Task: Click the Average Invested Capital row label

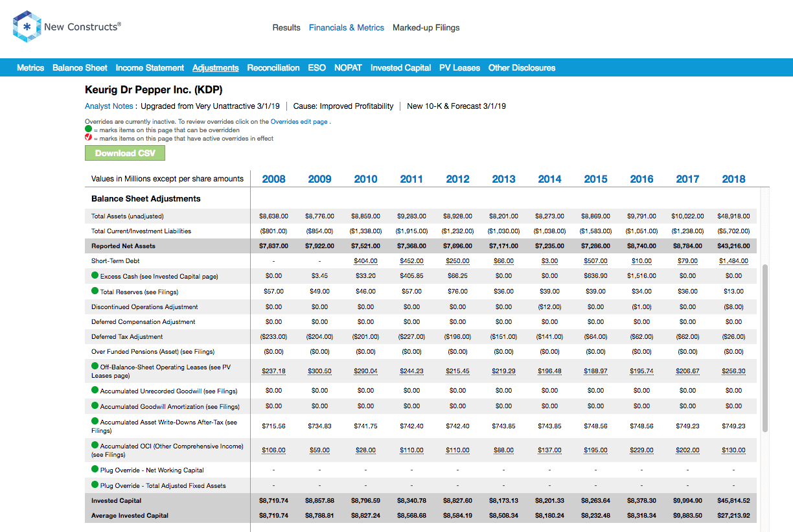Action: click(x=130, y=516)
